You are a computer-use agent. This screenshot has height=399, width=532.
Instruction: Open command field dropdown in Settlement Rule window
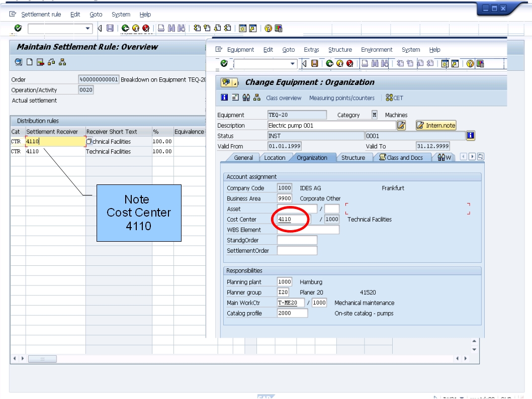[87, 29]
